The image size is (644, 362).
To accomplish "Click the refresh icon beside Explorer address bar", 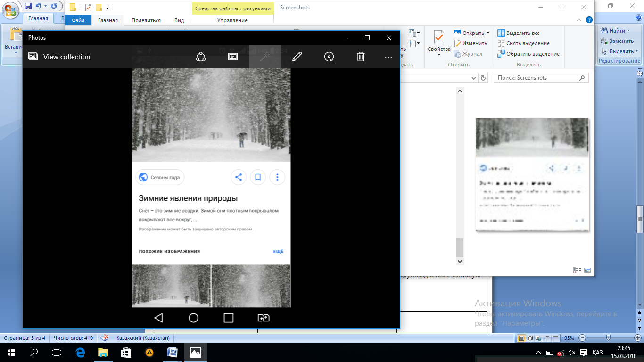I will (x=483, y=78).
